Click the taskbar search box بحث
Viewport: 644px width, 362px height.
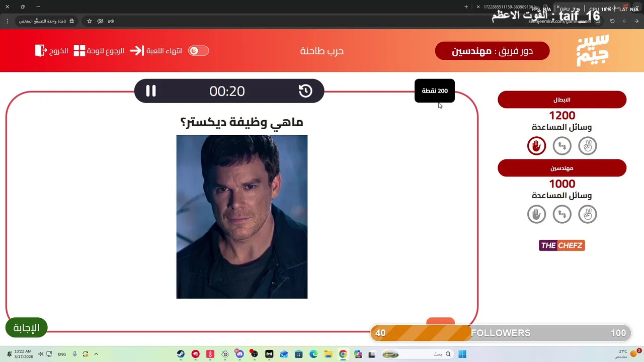click(x=417, y=354)
